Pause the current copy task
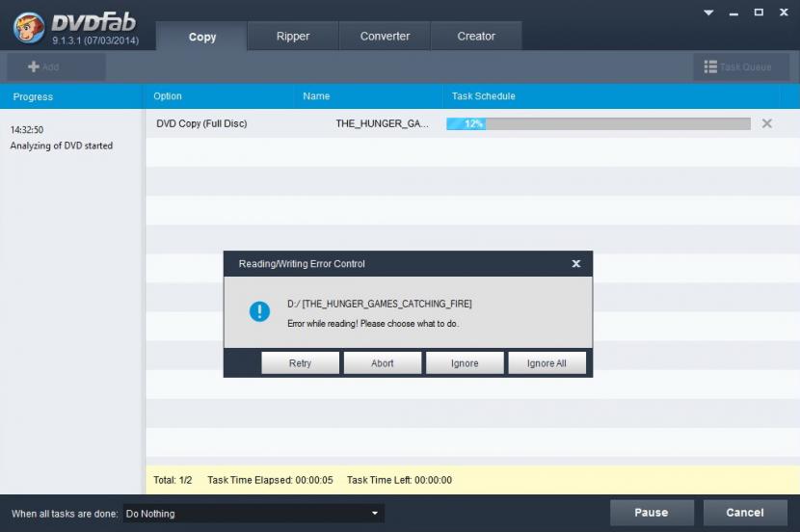Viewport: 800px width, 532px height. click(652, 513)
